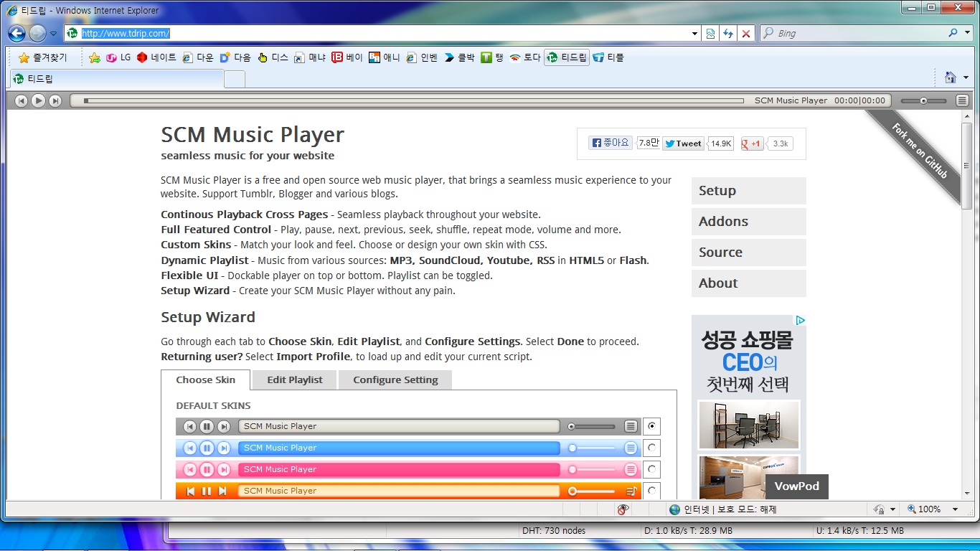The height and width of the screenshot is (551, 980).
Task: Click the Bing search magnifier icon
Action: click(953, 33)
